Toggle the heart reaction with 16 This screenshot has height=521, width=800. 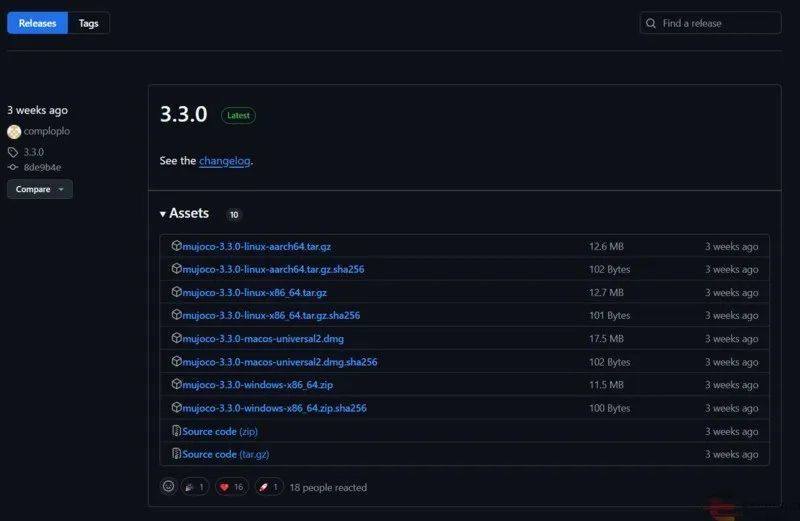pos(232,487)
